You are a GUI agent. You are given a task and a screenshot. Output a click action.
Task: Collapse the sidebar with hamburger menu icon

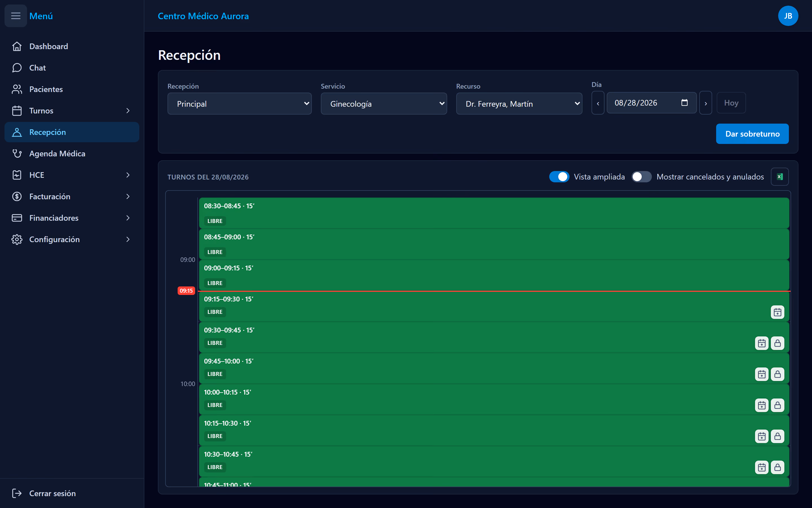pyautogui.click(x=16, y=16)
